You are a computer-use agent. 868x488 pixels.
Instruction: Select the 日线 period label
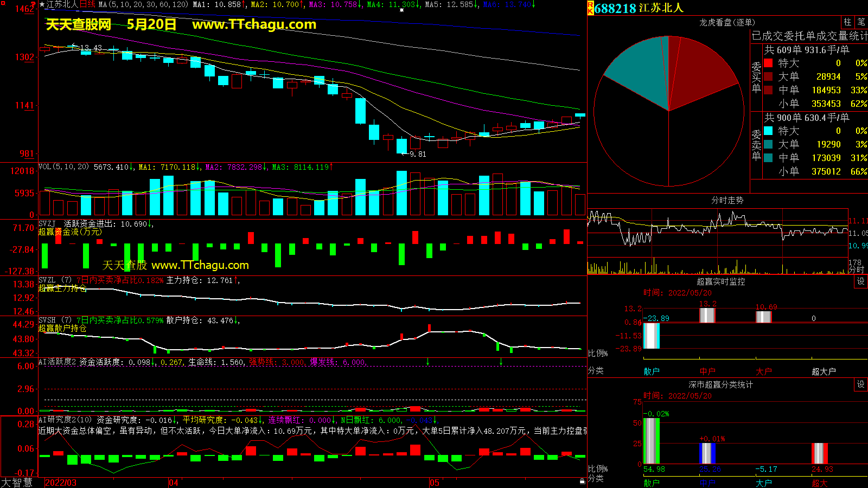coord(87,4)
